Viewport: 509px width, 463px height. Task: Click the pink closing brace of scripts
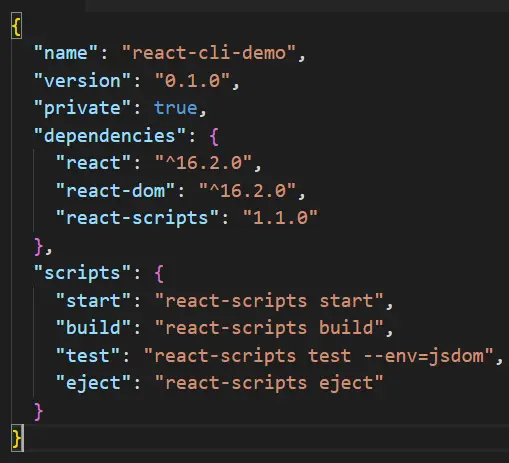click(39, 411)
